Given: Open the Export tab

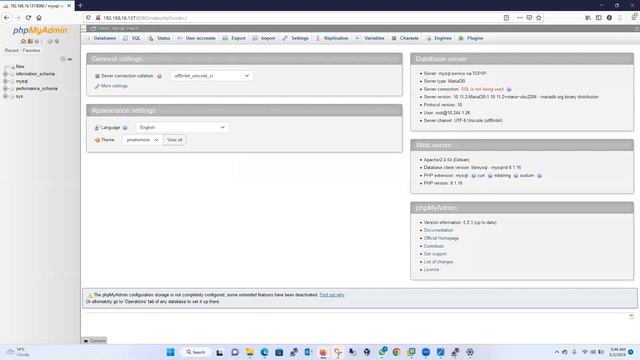Looking at the screenshot, I should point(234,38).
